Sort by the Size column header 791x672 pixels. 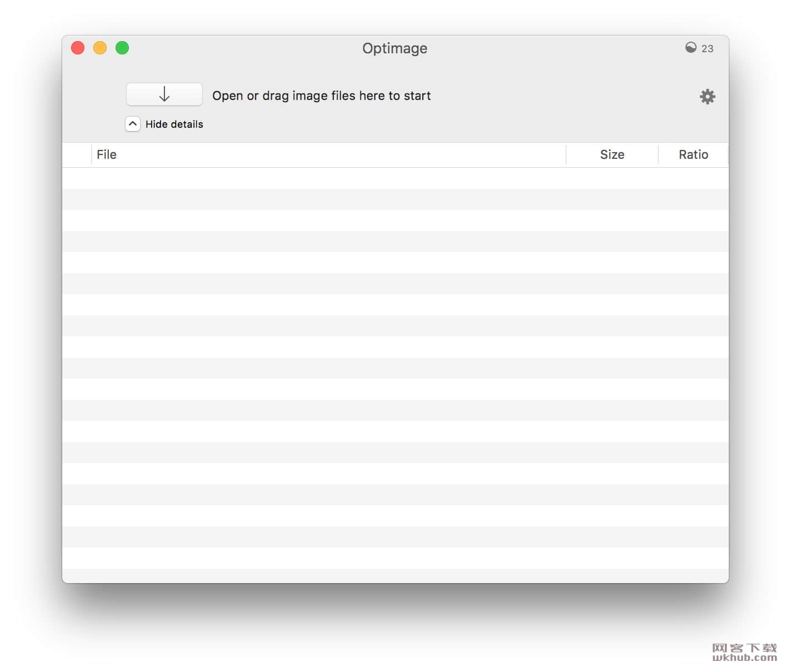tap(612, 154)
